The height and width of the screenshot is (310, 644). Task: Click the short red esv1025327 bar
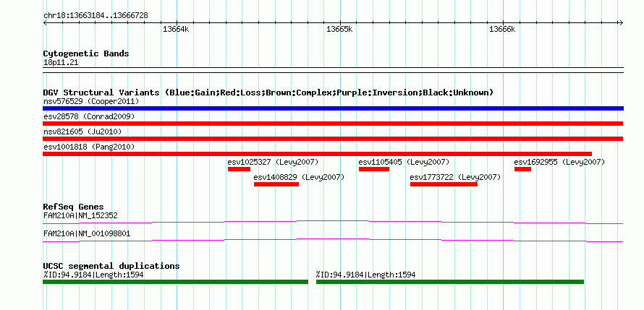point(239,169)
